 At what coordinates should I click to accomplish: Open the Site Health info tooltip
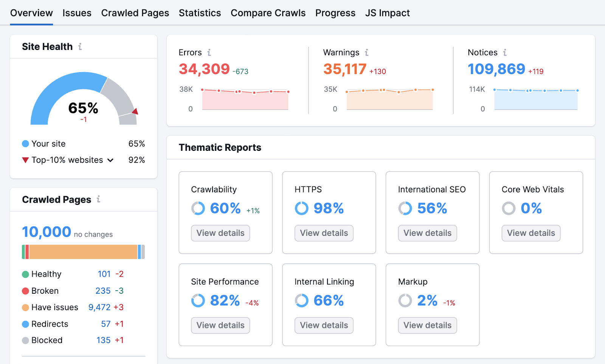80,46
